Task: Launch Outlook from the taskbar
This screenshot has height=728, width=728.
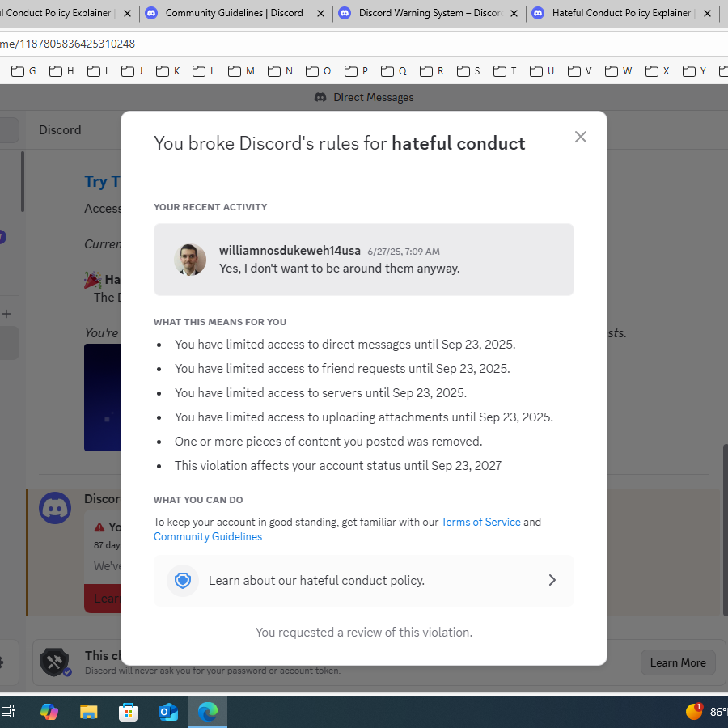Action: [x=168, y=711]
